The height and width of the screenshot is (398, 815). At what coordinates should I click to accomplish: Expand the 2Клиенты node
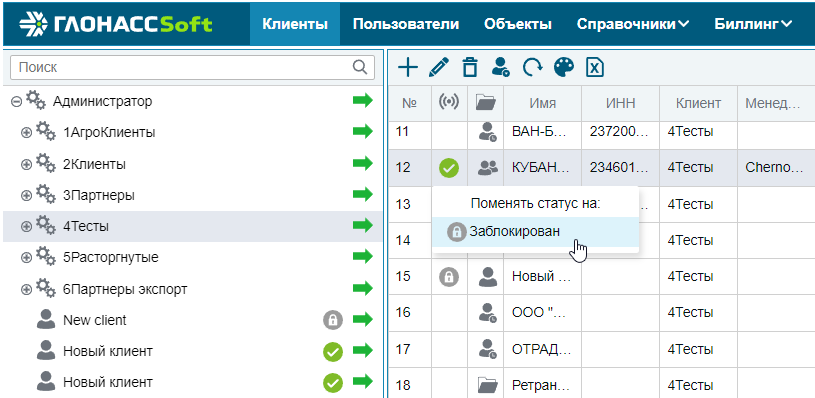[27, 165]
